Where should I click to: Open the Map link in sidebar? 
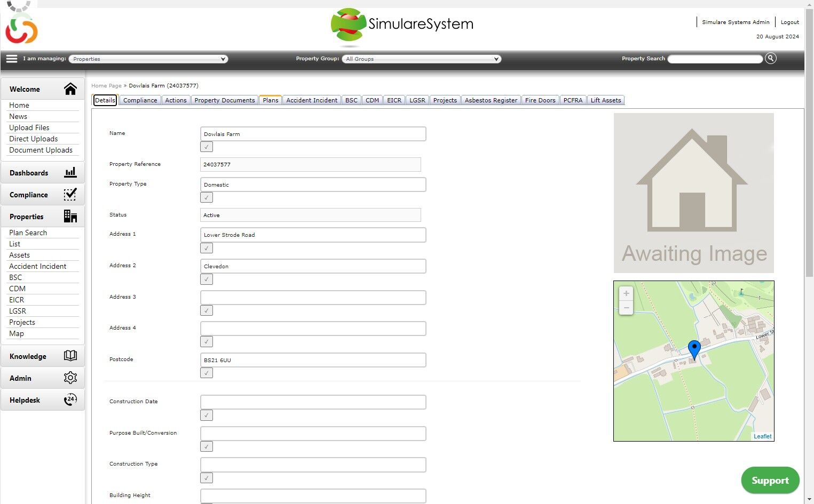click(17, 333)
